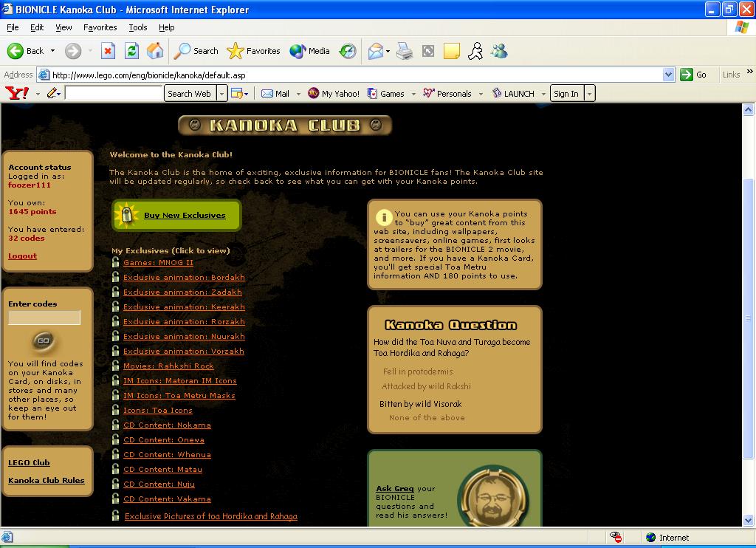Click Greg's portrait medallion
The width and height of the screenshot is (756, 548).
click(x=492, y=497)
